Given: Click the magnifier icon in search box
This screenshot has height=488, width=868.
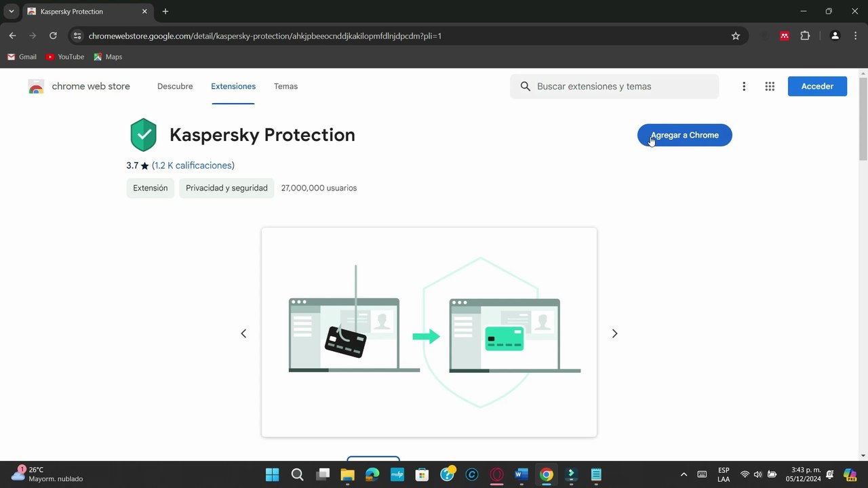Looking at the screenshot, I should tap(525, 86).
